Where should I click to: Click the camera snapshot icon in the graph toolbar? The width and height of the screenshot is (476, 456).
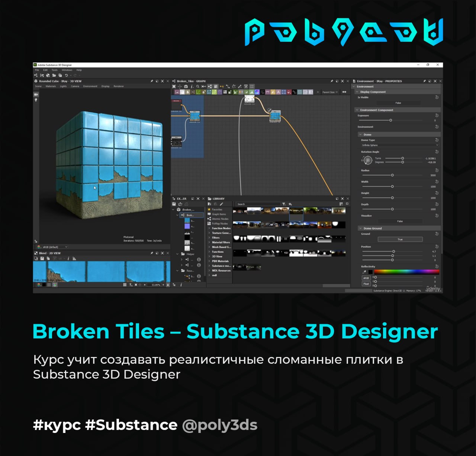tap(186, 86)
